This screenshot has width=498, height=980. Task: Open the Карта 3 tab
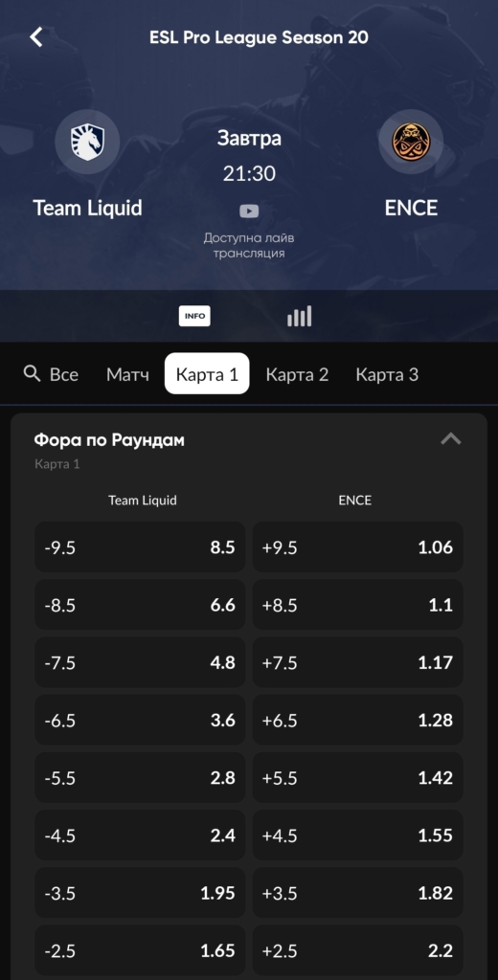[387, 374]
